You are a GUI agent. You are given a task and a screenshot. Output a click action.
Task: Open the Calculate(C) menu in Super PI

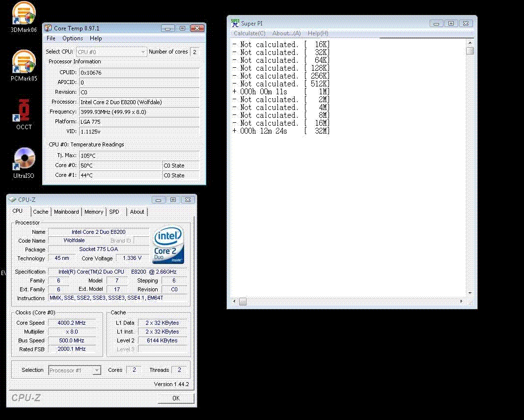tap(249, 33)
